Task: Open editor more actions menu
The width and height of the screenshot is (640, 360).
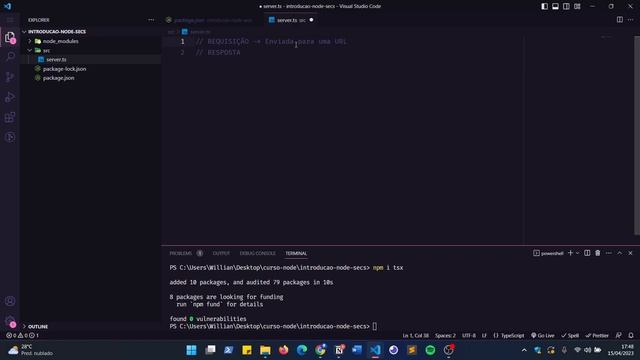Action: point(631,20)
